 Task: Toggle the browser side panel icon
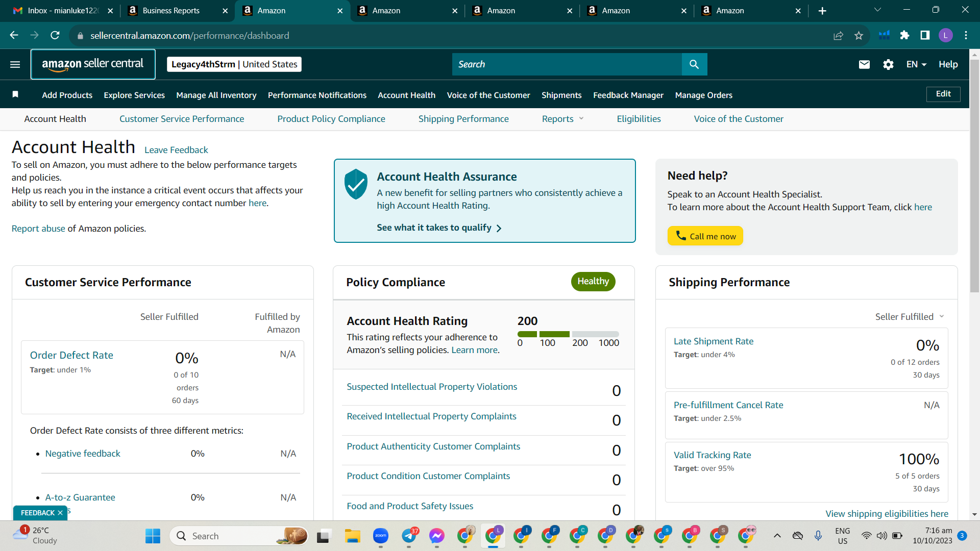925,35
